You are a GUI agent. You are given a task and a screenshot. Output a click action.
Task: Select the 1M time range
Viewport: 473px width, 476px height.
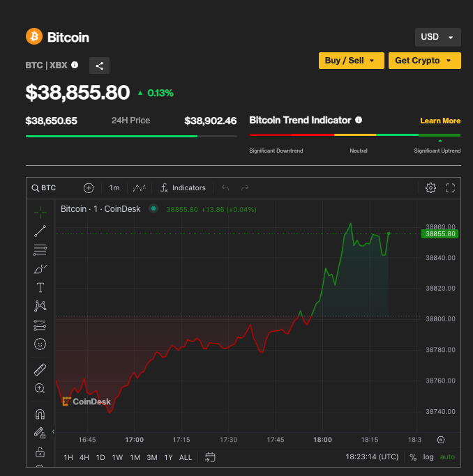tap(135, 457)
